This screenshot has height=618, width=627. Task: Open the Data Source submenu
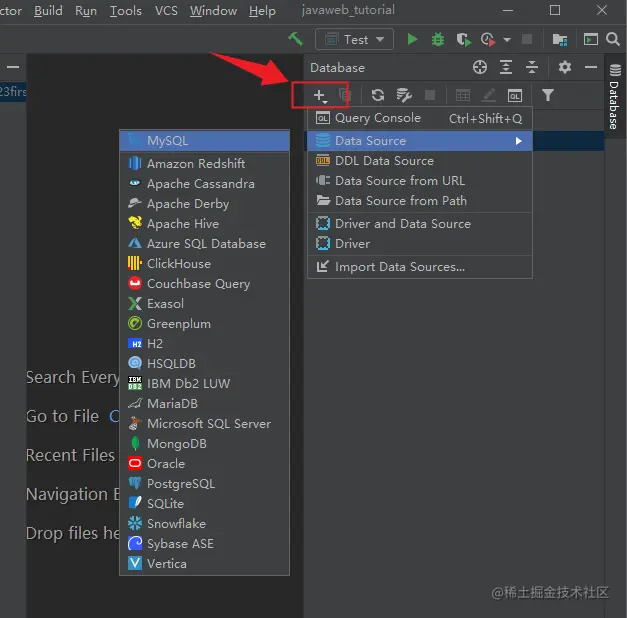click(420, 141)
